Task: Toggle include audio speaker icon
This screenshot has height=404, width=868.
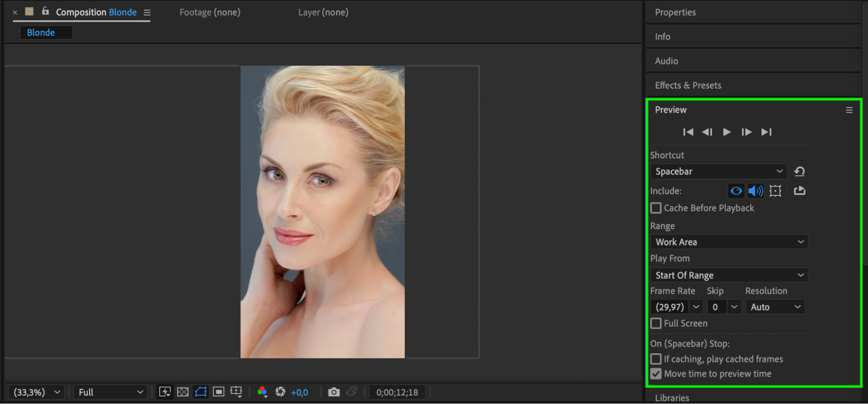Action: (756, 191)
